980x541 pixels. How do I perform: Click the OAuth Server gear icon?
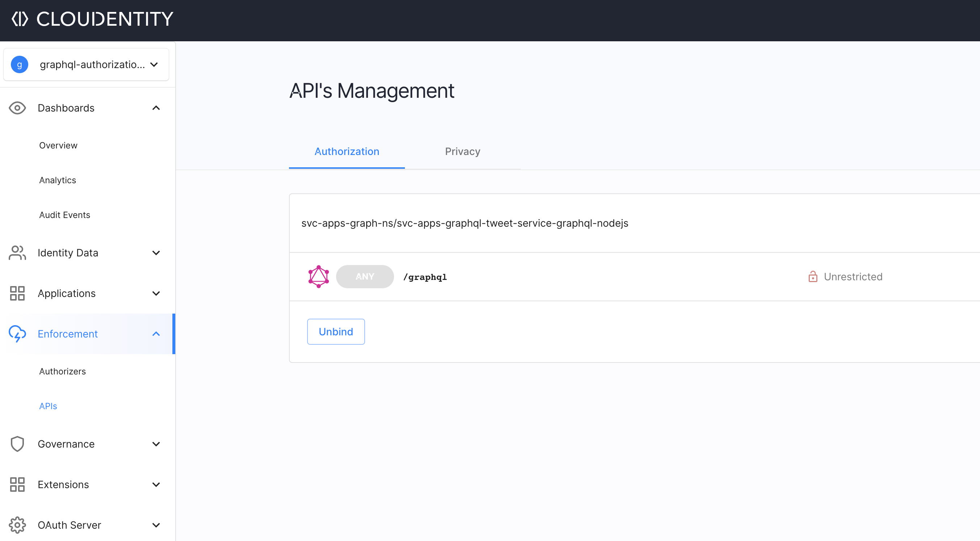tap(17, 525)
